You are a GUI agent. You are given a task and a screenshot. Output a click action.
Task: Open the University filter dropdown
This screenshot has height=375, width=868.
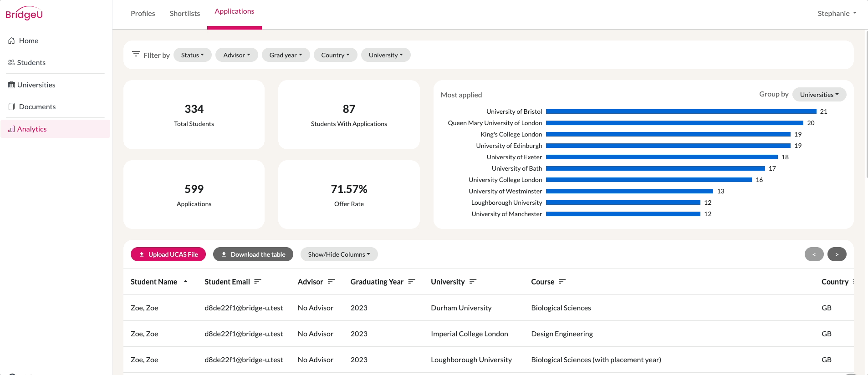click(x=386, y=55)
